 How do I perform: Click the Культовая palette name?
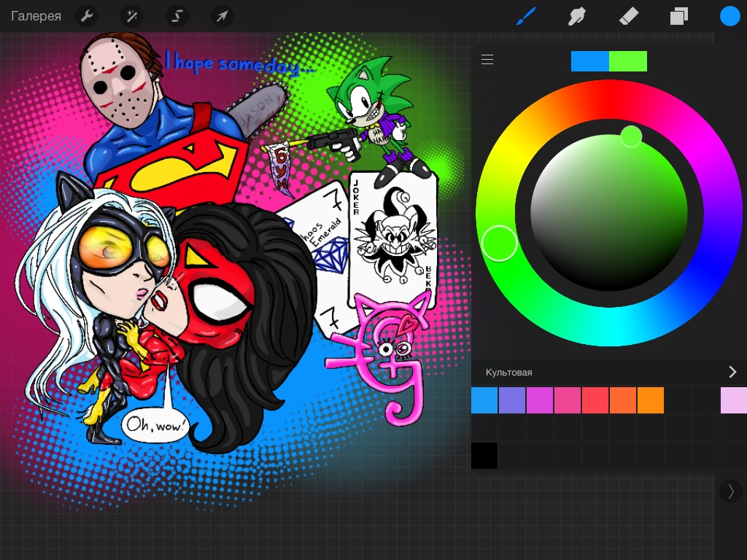[x=508, y=373]
